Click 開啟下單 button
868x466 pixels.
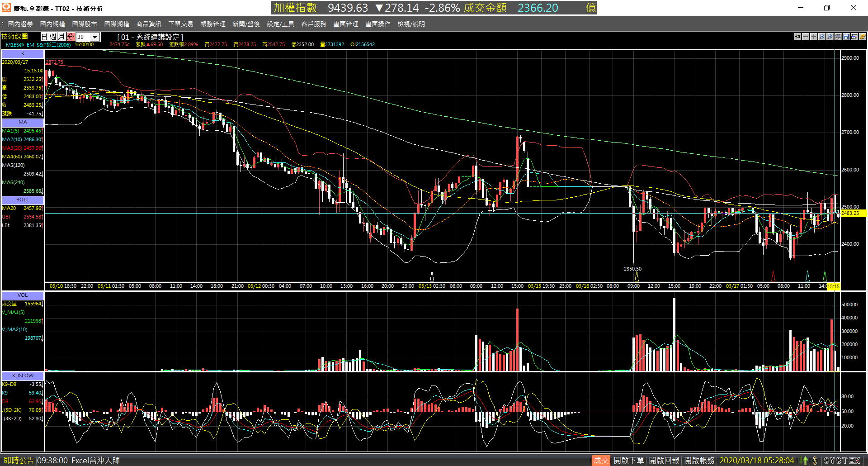tap(628, 461)
